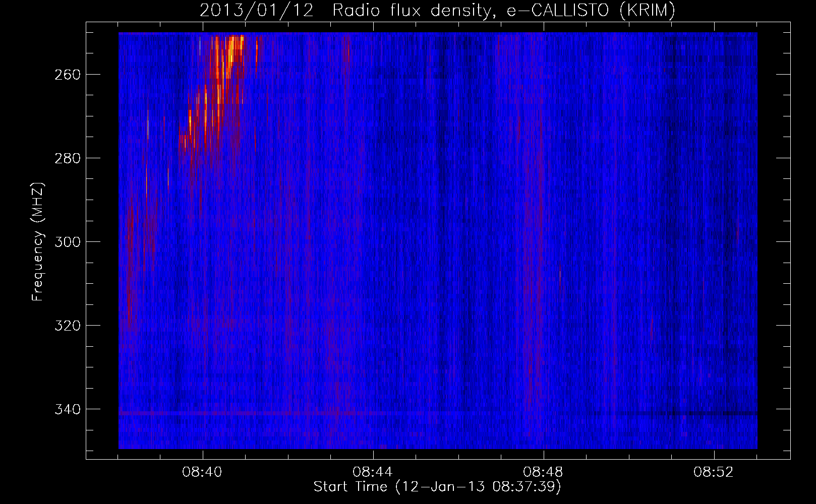Click the 08:40 time tick label
The height and width of the screenshot is (504, 816).
point(203,472)
